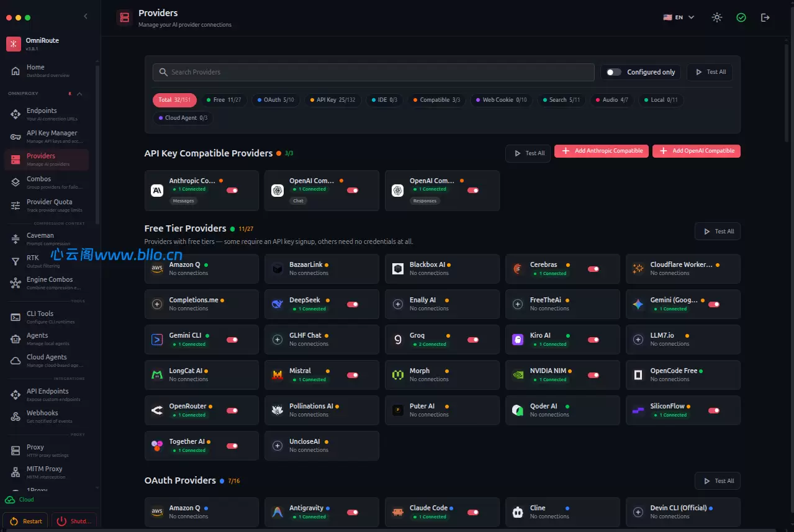Toggle Anthropic Compatible provider switch
This screenshot has height=532, width=794.
click(x=232, y=190)
